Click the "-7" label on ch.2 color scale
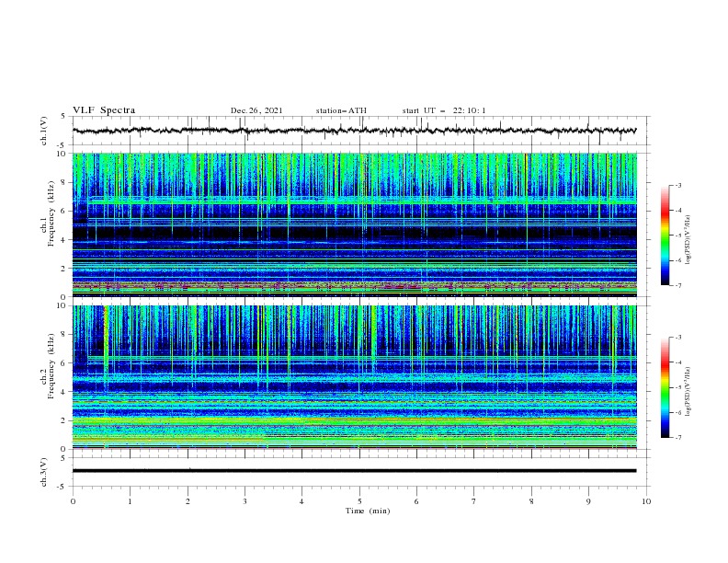This screenshot has height=563, width=728. 677,437
